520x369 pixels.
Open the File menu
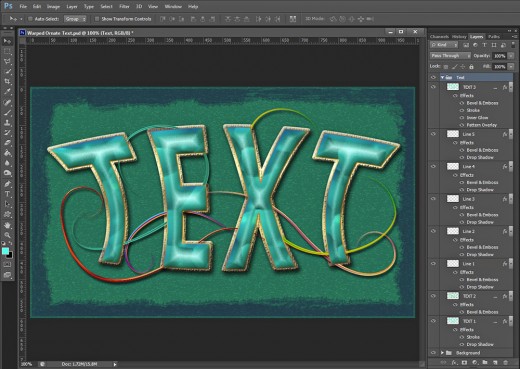click(23, 6)
